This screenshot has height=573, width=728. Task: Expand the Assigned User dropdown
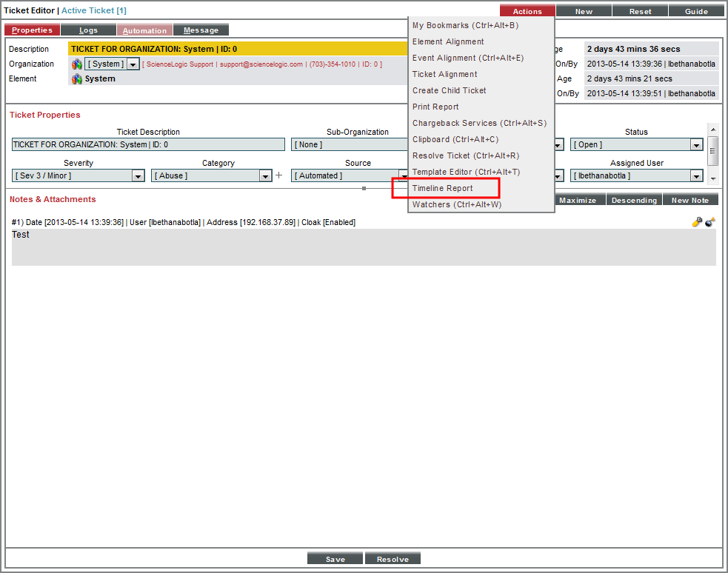[x=695, y=175]
